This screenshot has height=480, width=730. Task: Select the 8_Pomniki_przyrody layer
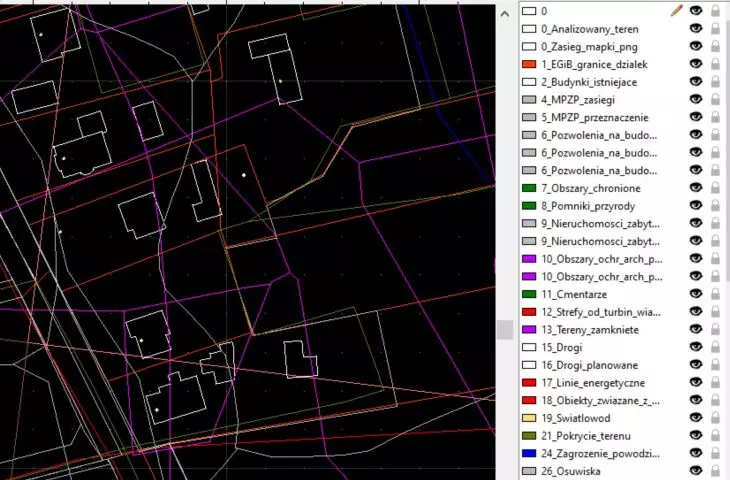pyautogui.click(x=588, y=206)
